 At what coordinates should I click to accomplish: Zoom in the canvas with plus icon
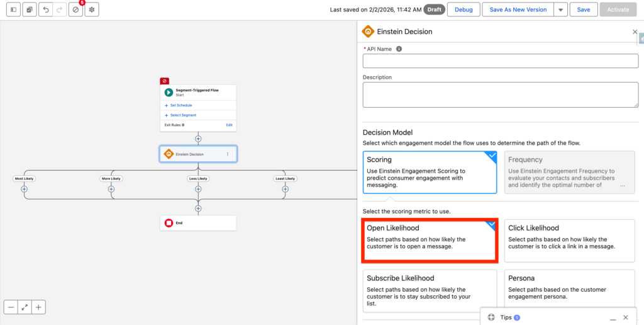click(x=38, y=307)
